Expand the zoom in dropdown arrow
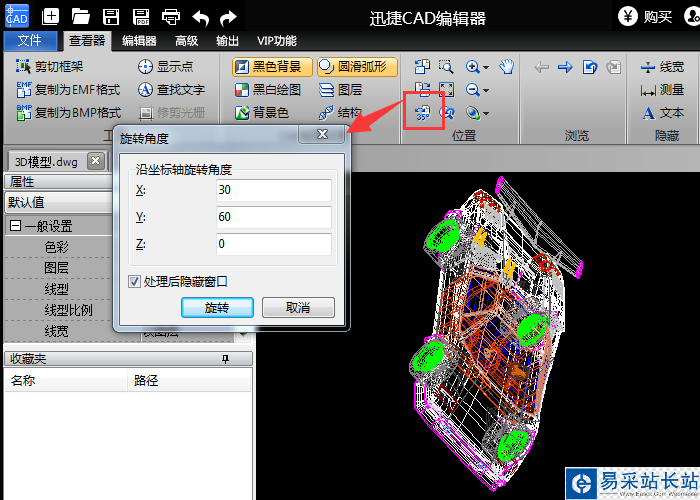This screenshot has height=500, width=700. 486,67
